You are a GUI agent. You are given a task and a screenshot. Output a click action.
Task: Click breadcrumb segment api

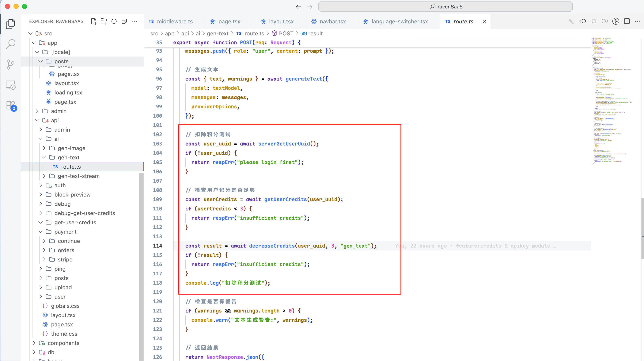click(185, 34)
